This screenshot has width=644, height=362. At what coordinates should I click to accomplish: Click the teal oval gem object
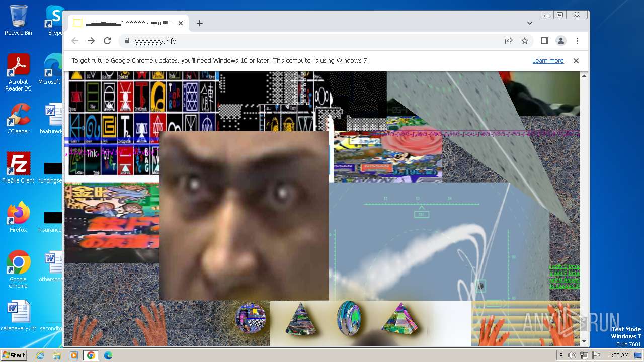pos(349,318)
